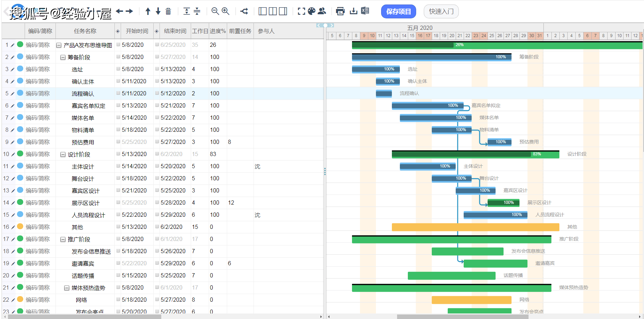Viewport: 644px width, 319px height.
Task: Collapse the 筹备阶段 task group
Action: (63, 57)
